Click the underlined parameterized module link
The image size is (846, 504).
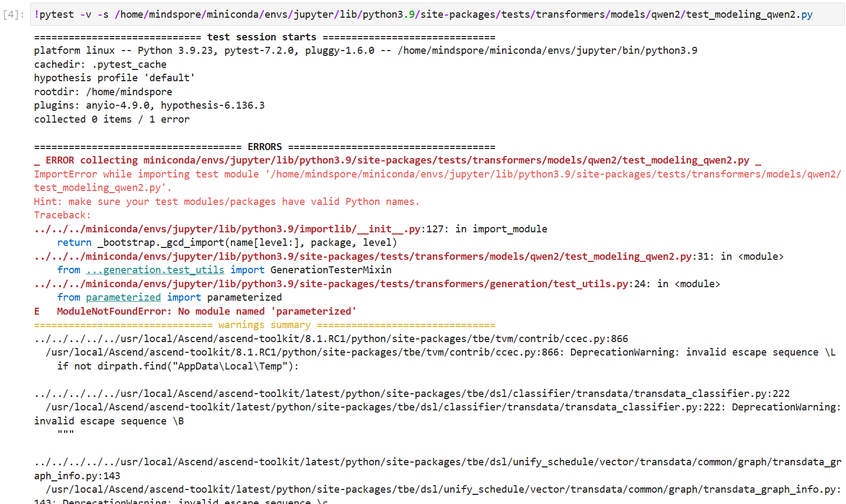(x=123, y=297)
